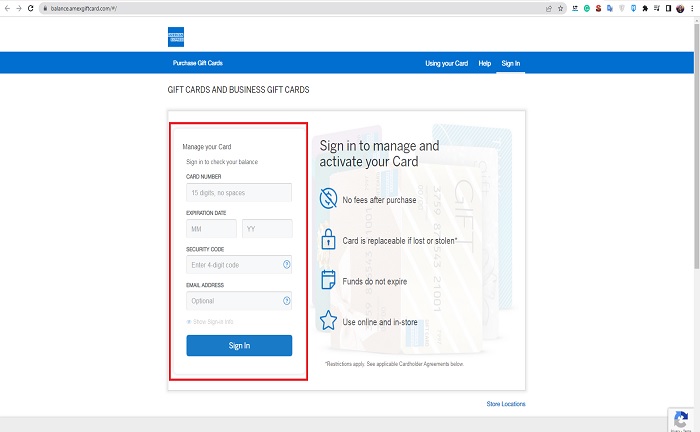The image size is (700, 432).
Task: Open the Chrome profile avatar
Action: pos(680,8)
